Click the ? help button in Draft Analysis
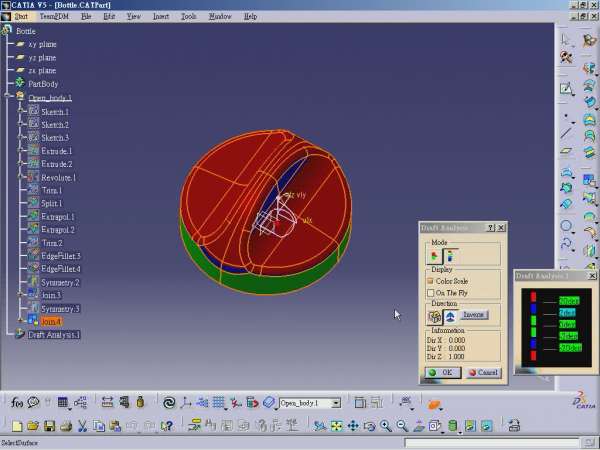 pos(491,228)
